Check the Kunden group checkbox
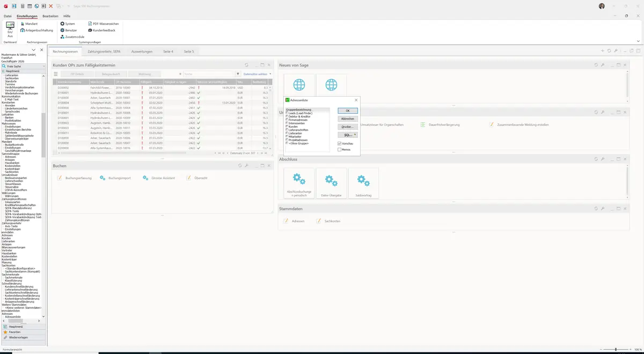644x354 pixels. click(287, 126)
